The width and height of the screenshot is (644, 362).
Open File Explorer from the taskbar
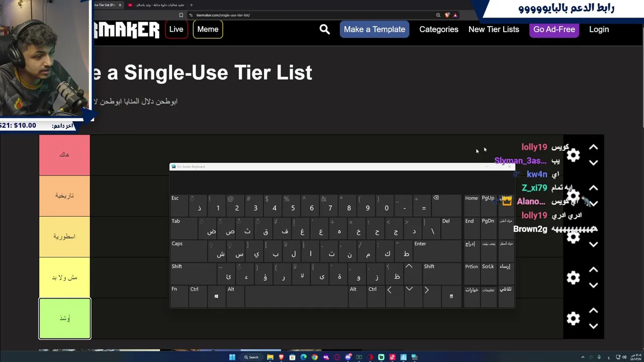click(x=270, y=357)
